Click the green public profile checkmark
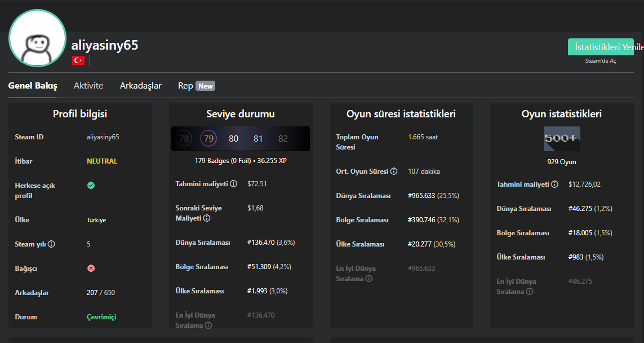The height and width of the screenshot is (343, 644). [91, 186]
